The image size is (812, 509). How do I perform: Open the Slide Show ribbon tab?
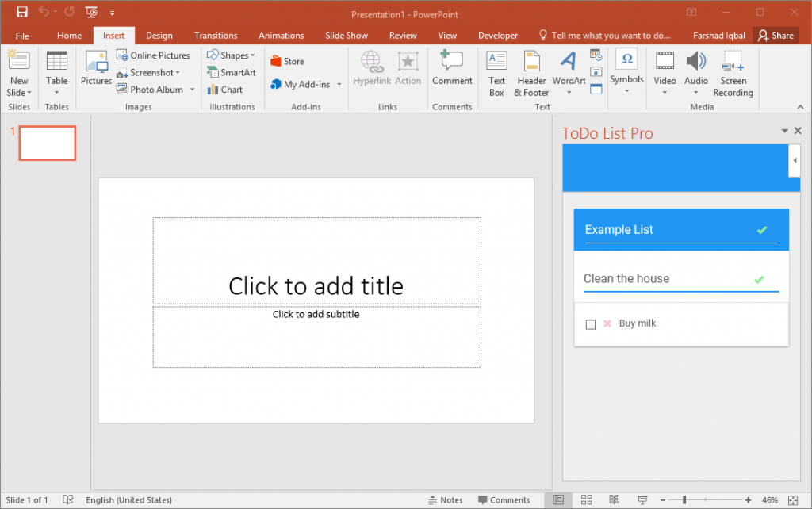[347, 35]
